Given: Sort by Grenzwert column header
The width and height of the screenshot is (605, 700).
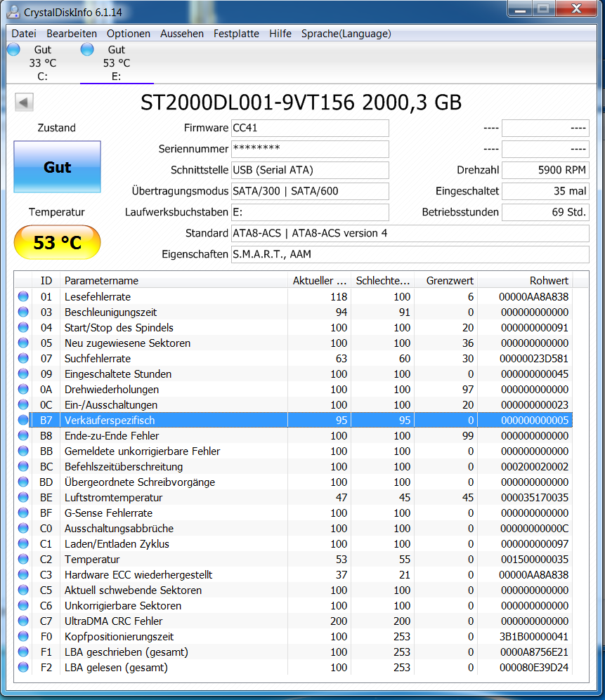Looking at the screenshot, I should [446, 280].
